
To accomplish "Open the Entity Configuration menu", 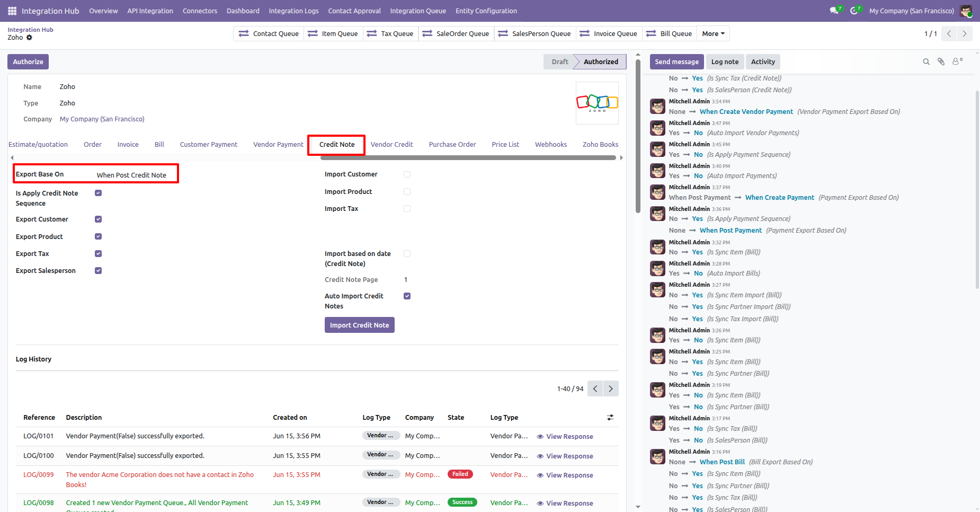I will (486, 11).
